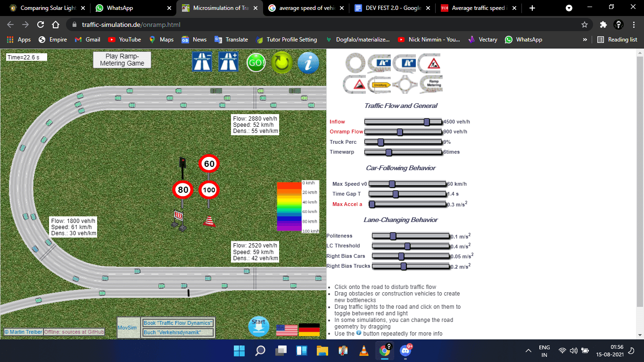Click the green restart simulation arrow icon
Image resolution: width=644 pixels, height=362 pixels.
(x=282, y=63)
